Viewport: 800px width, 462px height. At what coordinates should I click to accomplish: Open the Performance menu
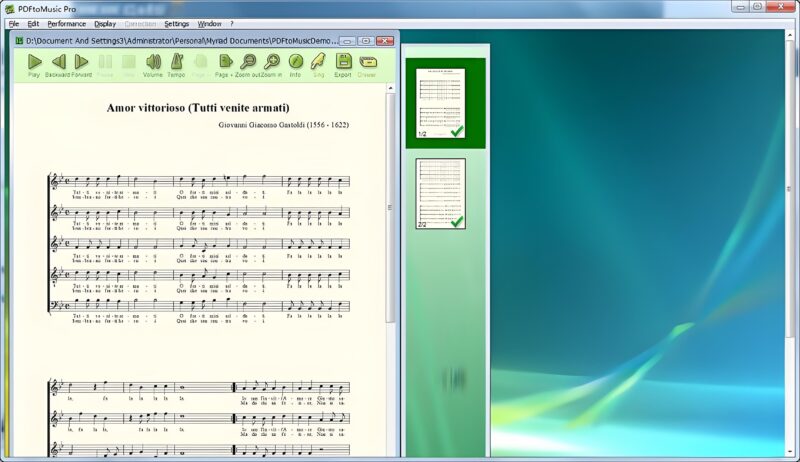pyautogui.click(x=66, y=23)
